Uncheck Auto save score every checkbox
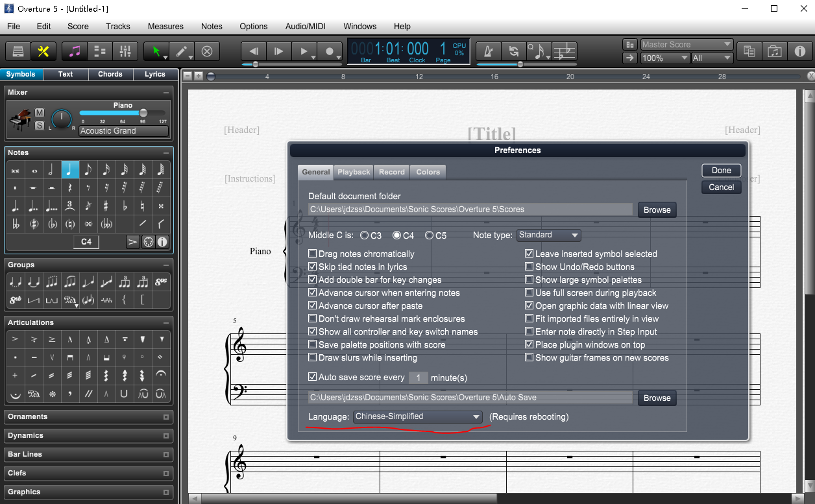Screen dimensions: 815x504 tap(313, 377)
